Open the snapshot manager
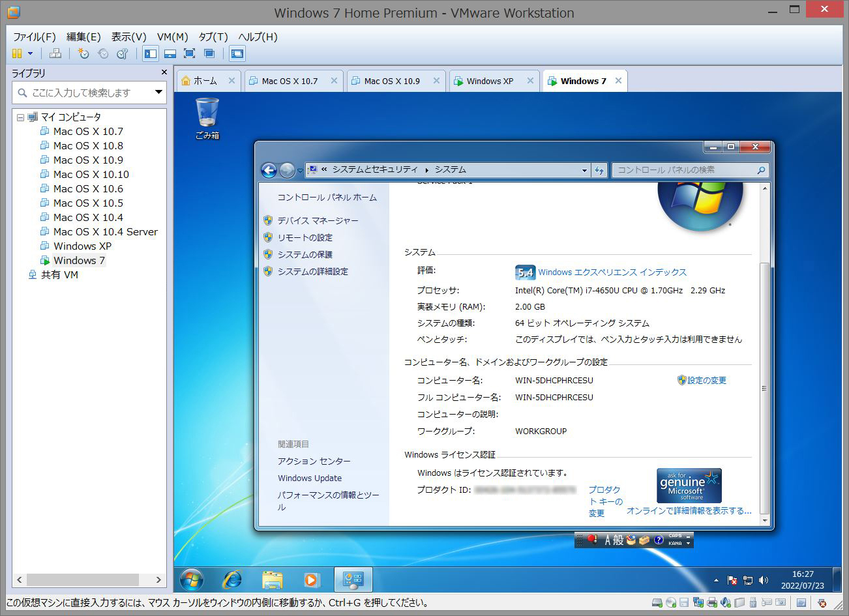Image resolution: width=849 pixels, height=616 pixels. (123, 53)
